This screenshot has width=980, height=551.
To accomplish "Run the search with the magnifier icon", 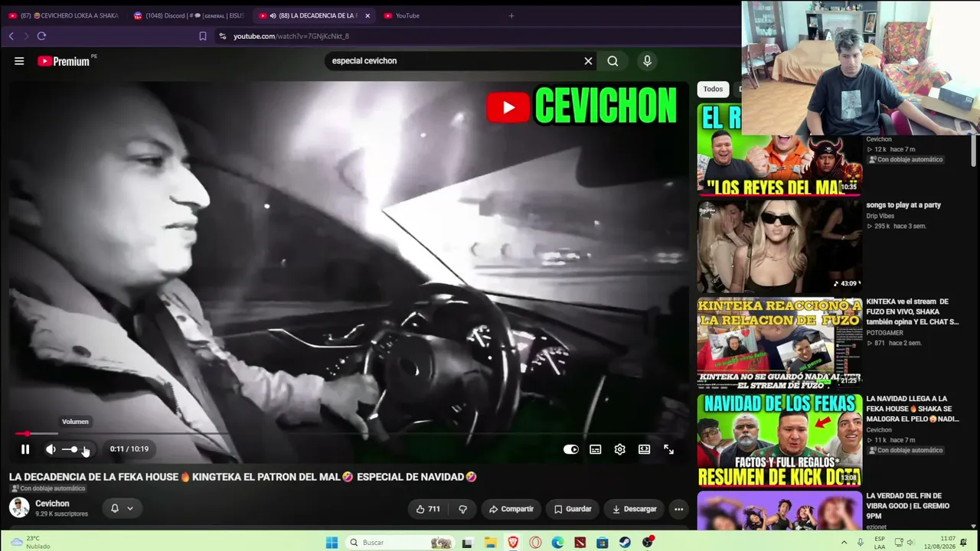I will tap(612, 61).
